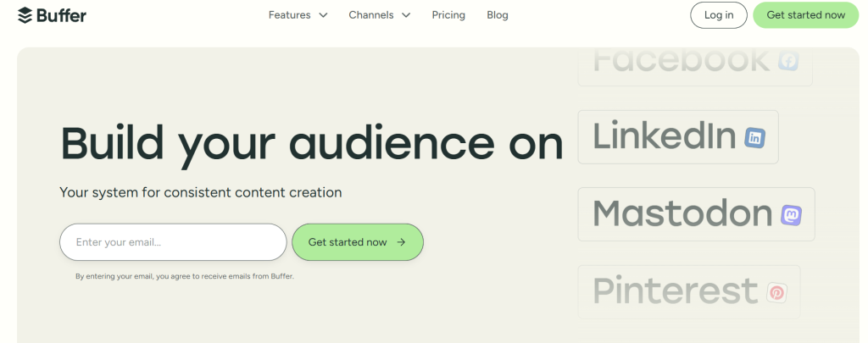Click the Mastodon logo icon
The image size is (868, 343).
tap(791, 214)
